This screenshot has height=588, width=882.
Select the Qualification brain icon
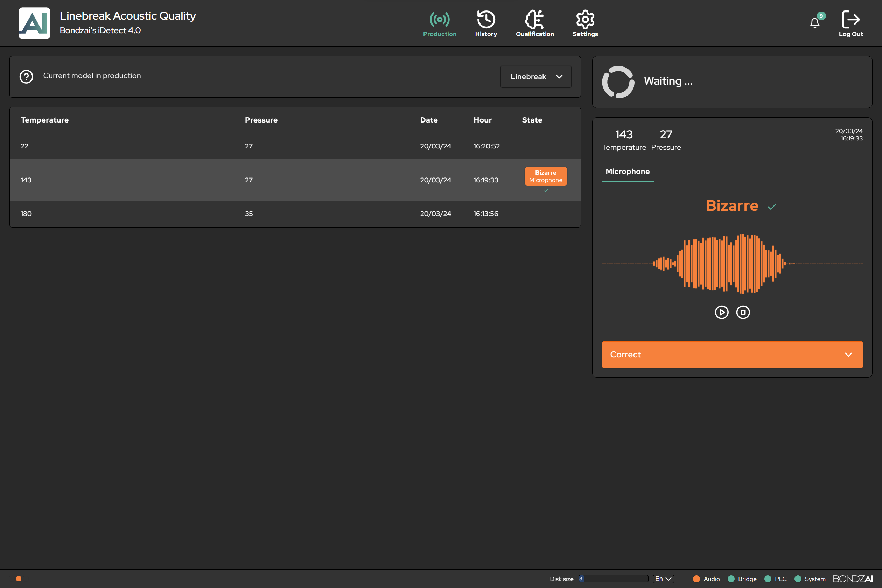click(534, 19)
